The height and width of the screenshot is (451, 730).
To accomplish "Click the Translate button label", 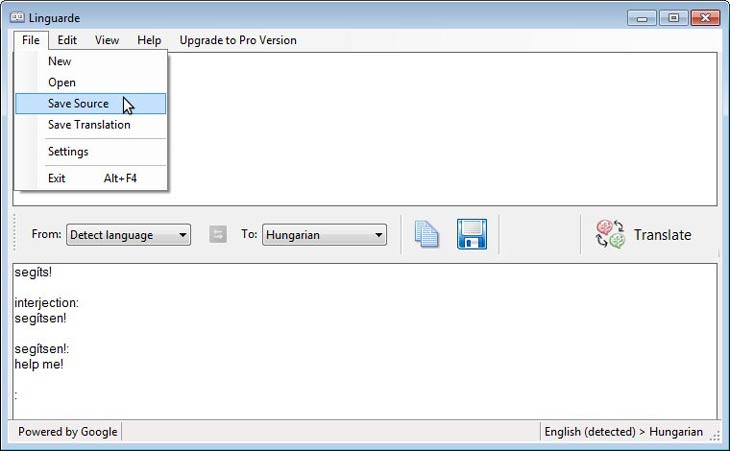I will (x=662, y=235).
